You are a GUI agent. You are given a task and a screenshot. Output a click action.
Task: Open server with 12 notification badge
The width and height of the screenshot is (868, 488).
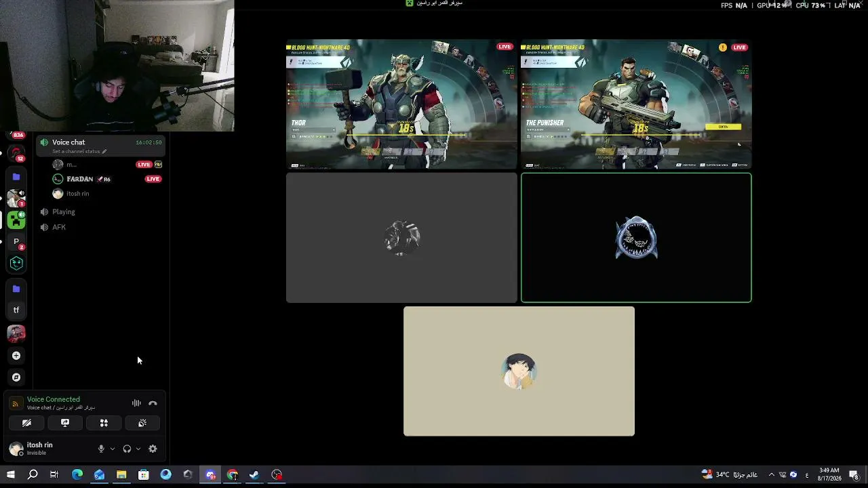(x=16, y=154)
